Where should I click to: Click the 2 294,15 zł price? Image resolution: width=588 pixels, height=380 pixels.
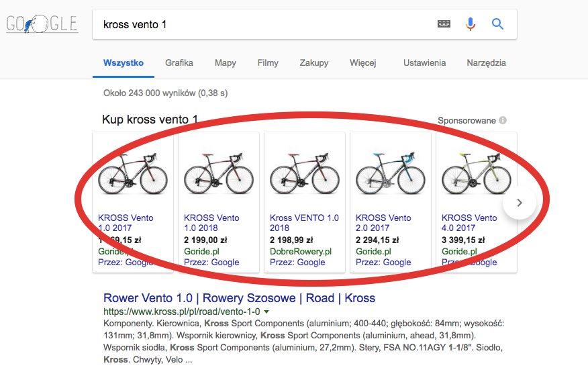[x=377, y=240]
